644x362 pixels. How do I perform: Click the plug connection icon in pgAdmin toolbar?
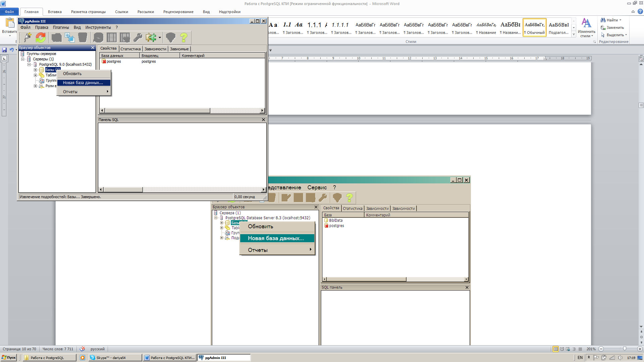[28, 38]
